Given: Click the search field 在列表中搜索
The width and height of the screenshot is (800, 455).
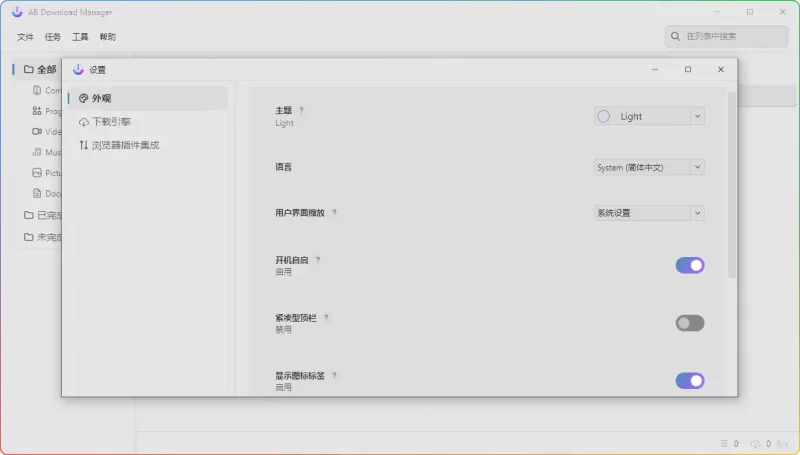Looking at the screenshot, I should point(726,36).
